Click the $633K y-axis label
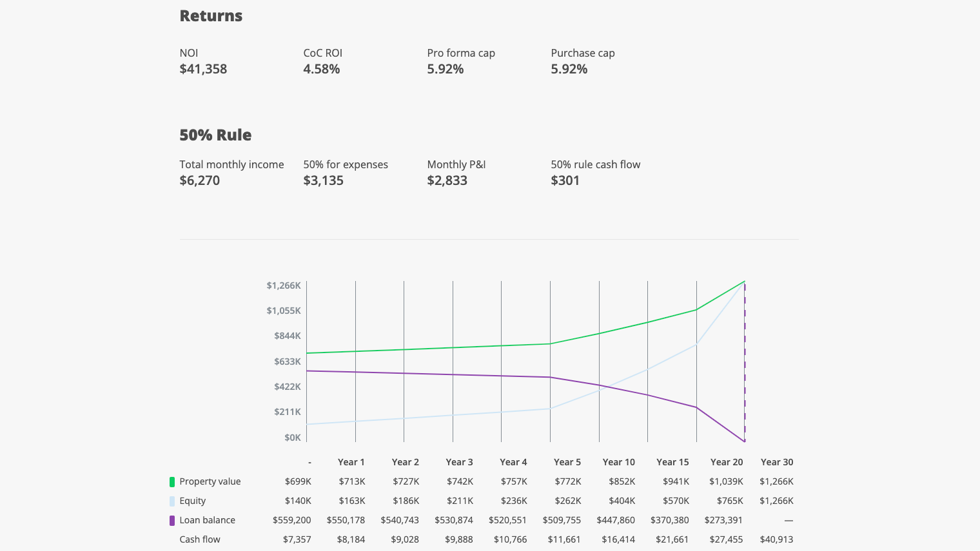980x551 pixels. [288, 362]
